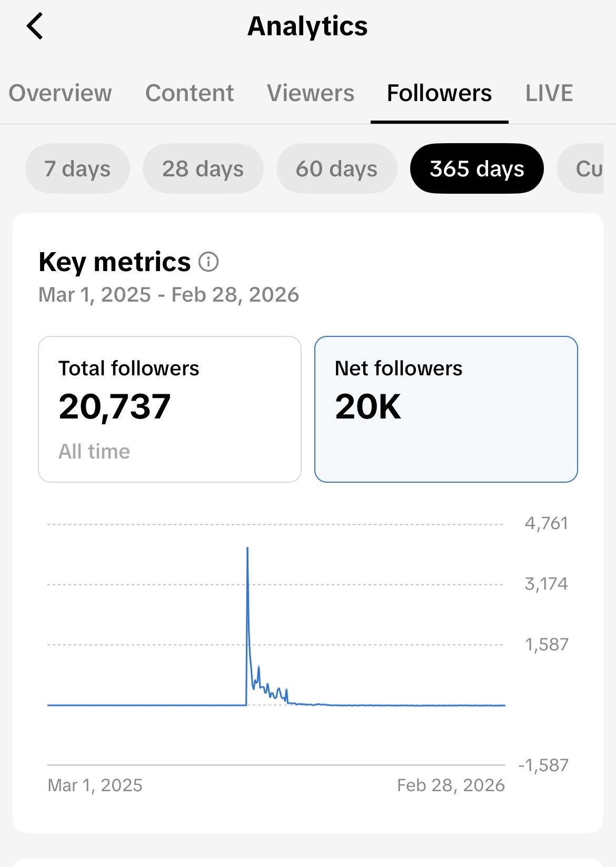This screenshot has height=867, width=616.
Task: Click the 4,761 y-axis label
Action: click(x=546, y=523)
